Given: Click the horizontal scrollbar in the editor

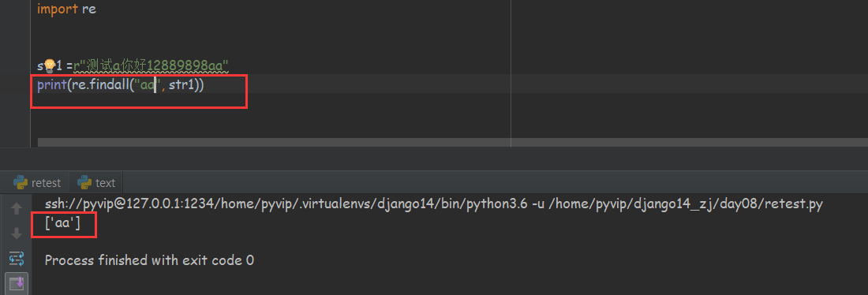Looking at the screenshot, I should click(x=450, y=143).
